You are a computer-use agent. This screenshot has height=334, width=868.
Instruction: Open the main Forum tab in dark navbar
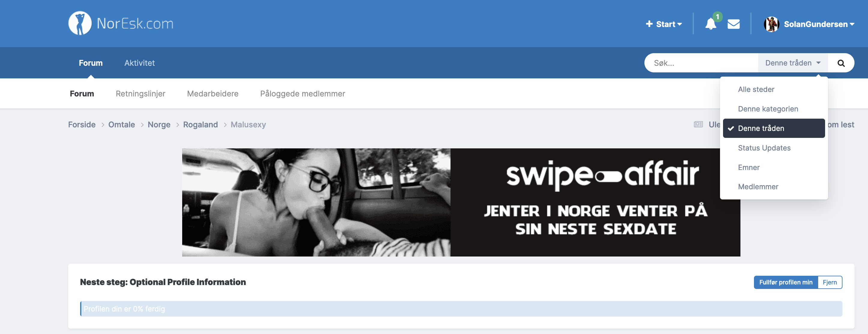[91, 63]
